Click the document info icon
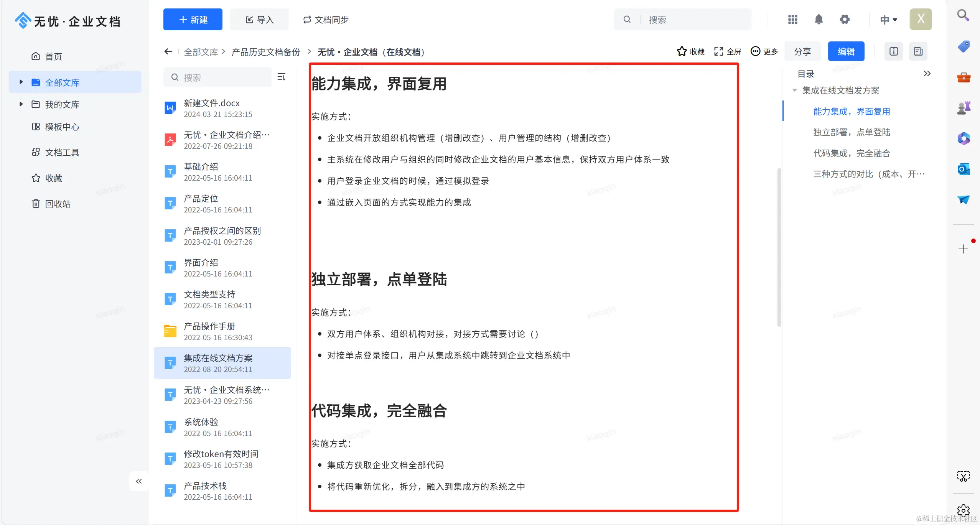The image size is (980, 525). pos(893,51)
